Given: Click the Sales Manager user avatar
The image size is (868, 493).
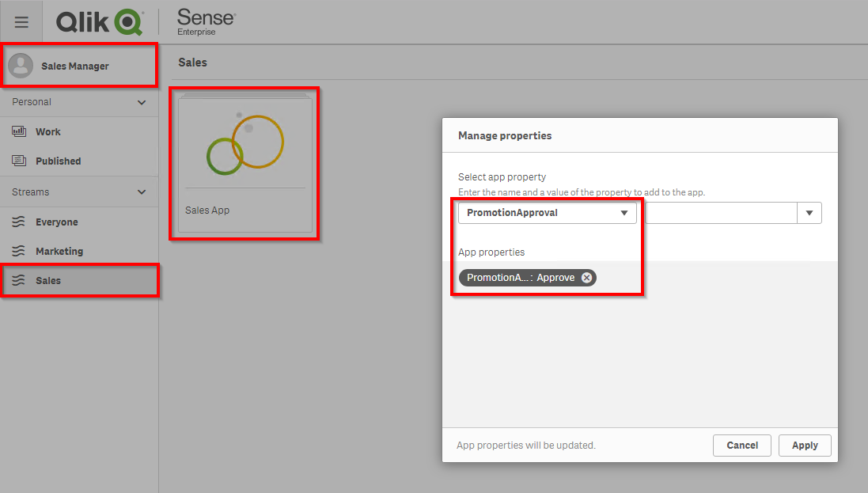Looking at the screenshot, I should pos(21,66).
